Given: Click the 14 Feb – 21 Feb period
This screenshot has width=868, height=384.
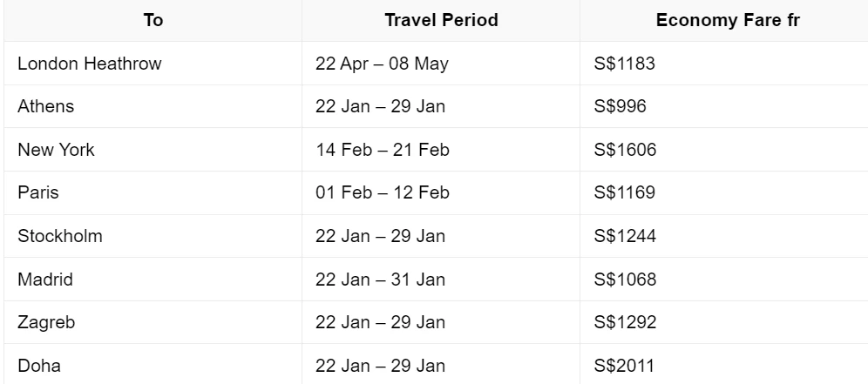Looking at the screenshot, I should pos(383,150).
